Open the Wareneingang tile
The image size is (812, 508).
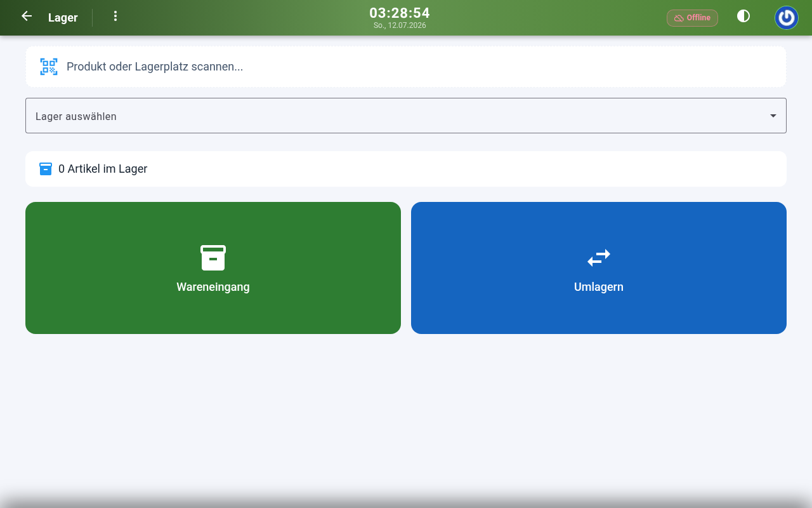point(213,268)
